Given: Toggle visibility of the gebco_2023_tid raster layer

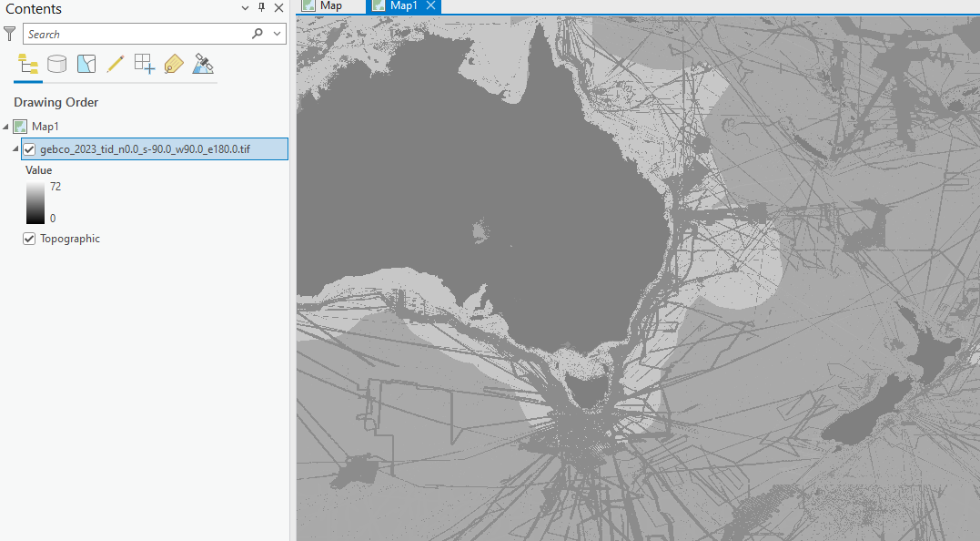Looking at the screenshot, I should 29,148.
